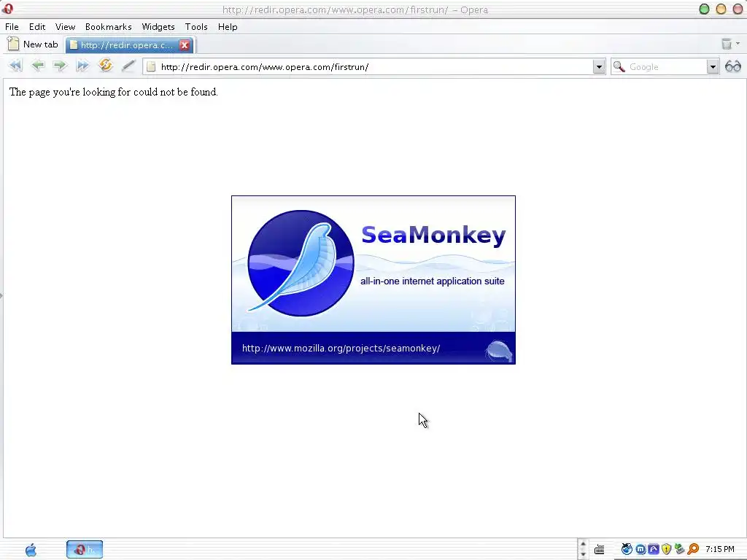Open the View menu
The image size is (747, 560).
(x=65, y=27)
